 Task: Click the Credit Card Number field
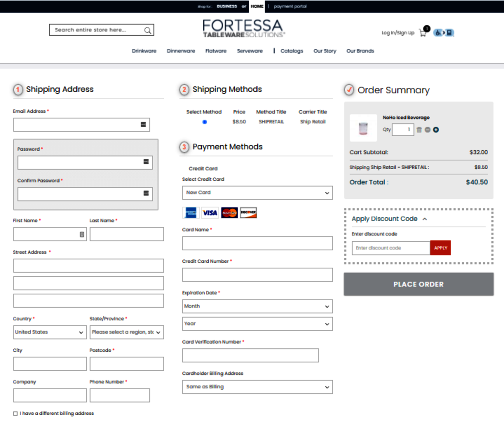257,275
